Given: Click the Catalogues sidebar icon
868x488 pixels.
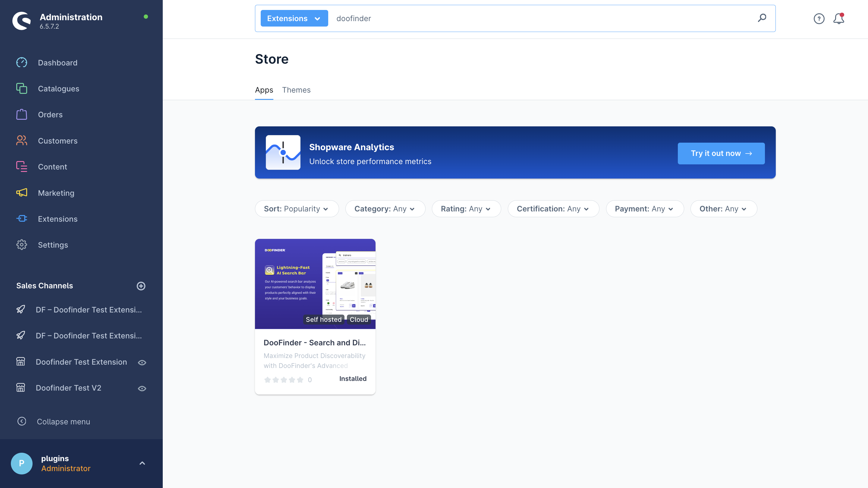Looking at the screenshot, I should pos(22,89).
